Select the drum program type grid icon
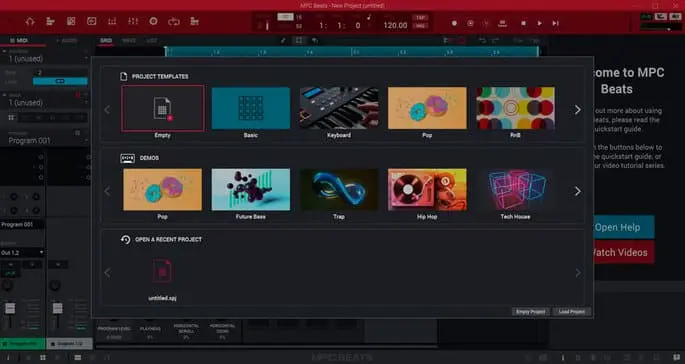Image resolution: width=685 pixels, height=364 pixels. pyautogui.click(x=12, y=118)
